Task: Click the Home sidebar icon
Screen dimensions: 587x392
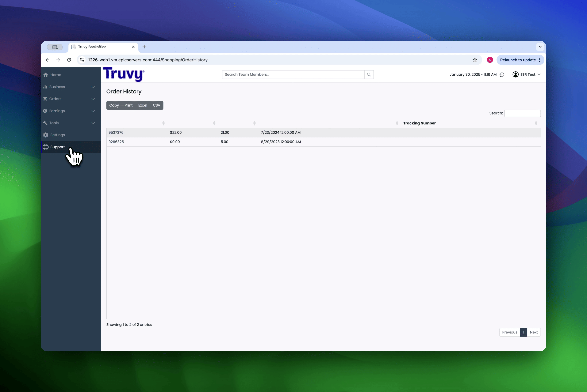Action: tap(46, 75)
